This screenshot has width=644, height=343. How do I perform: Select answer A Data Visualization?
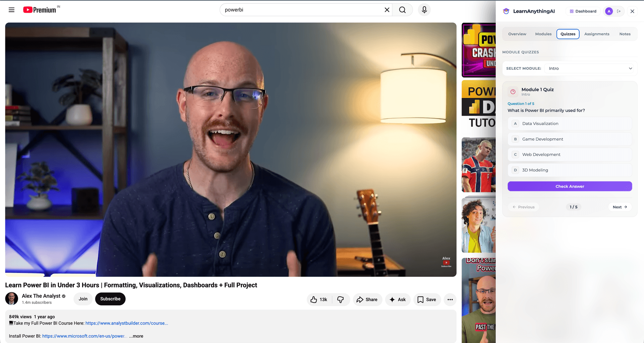[570, 124]
